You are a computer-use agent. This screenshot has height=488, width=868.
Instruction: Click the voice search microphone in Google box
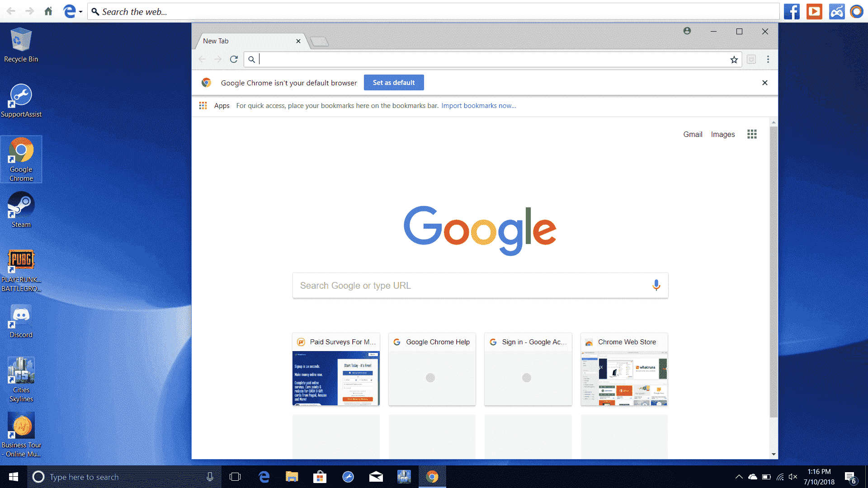[x=656, y=285]
